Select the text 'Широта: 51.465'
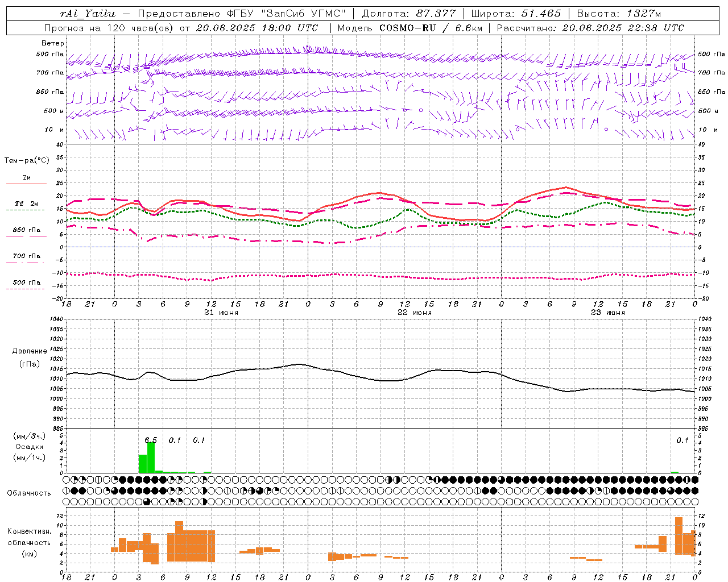The image size is (728, 582). pyautogui.click(x=516, y=14)
